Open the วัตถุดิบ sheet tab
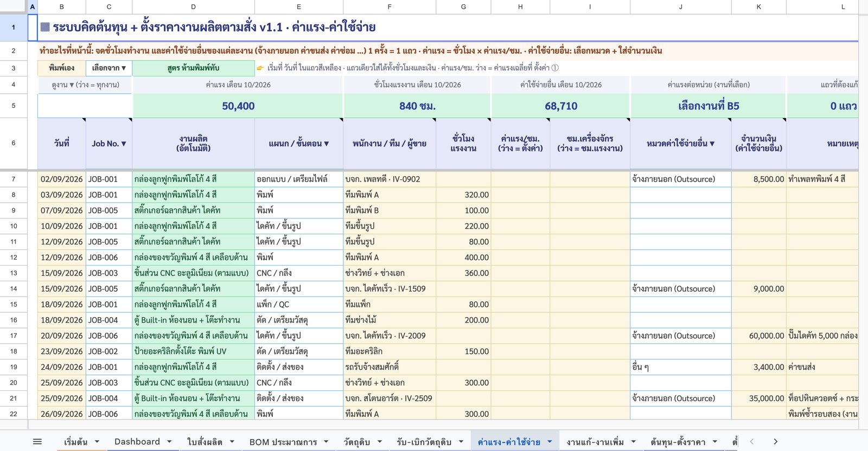Screen dimensions: 868x451 tap(356, 442)
